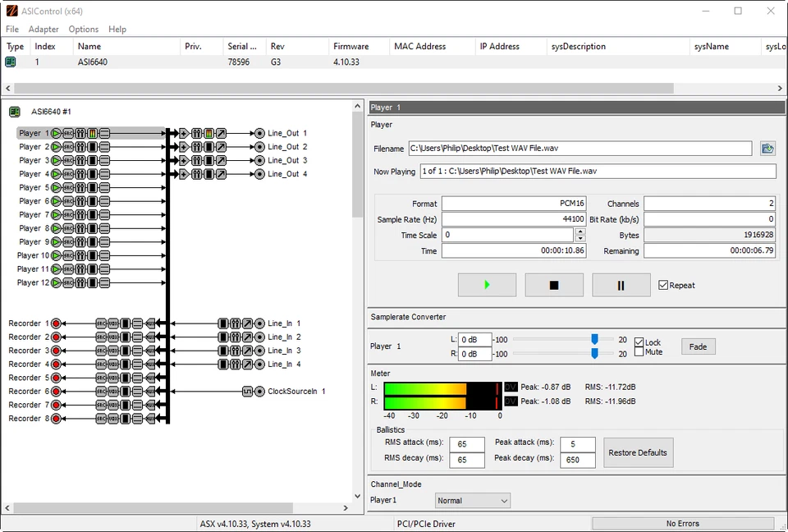The width and height of the screenshot is (788, 532).
Task: Click the Fade button
Action: 698,346
